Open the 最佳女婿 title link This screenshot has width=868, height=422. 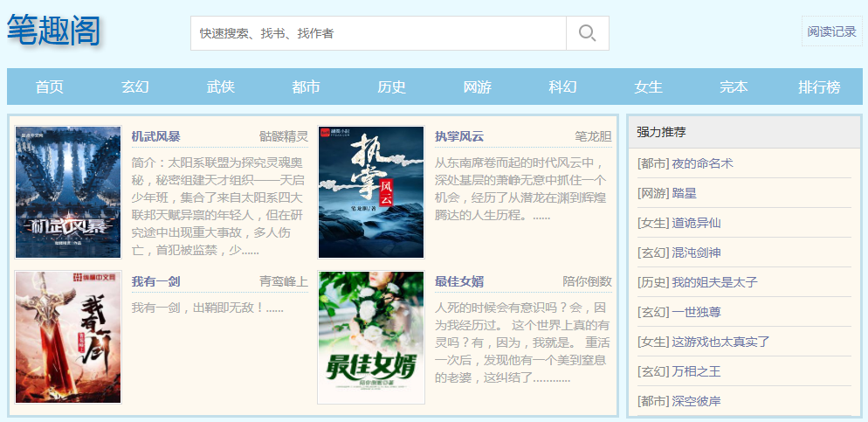[459, 282]
